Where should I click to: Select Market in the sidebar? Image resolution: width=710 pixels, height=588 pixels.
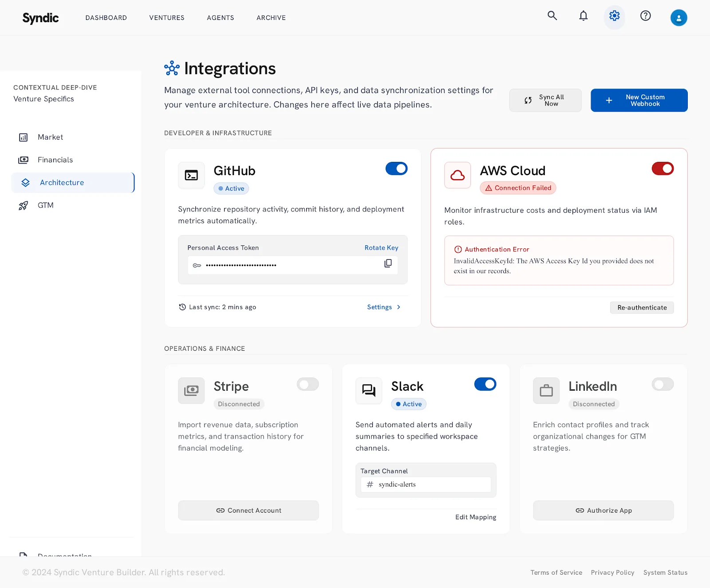click(73, 137)
